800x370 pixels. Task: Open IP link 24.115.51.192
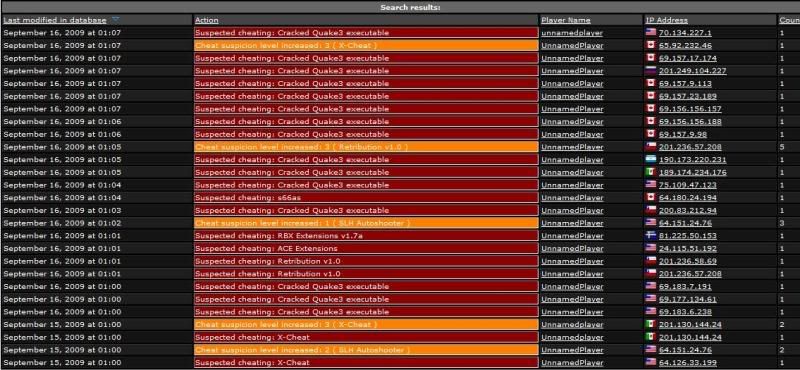(x=688, y=249)
